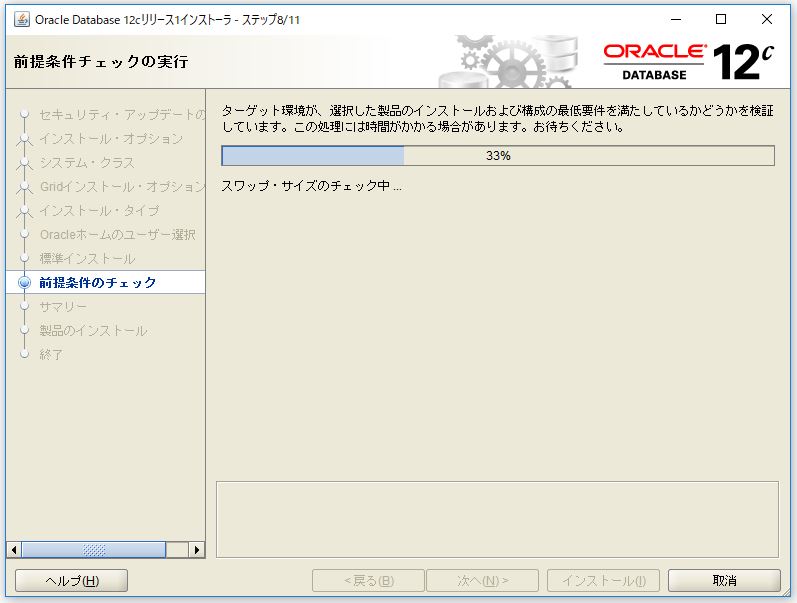Image resolution: width=797 pixels, height=603 pixels.
Task: Maximize the installer window
Action: click(721, 19)
